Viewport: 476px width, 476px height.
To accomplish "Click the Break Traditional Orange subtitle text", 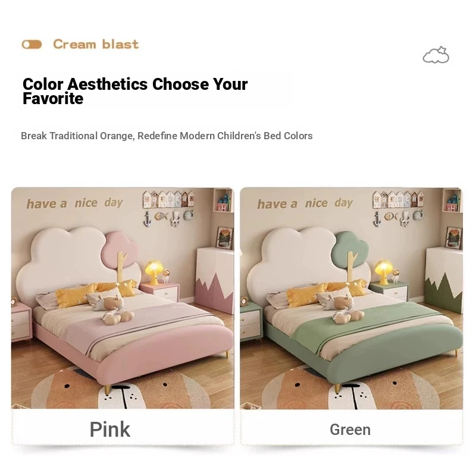I will coord(167,136).
